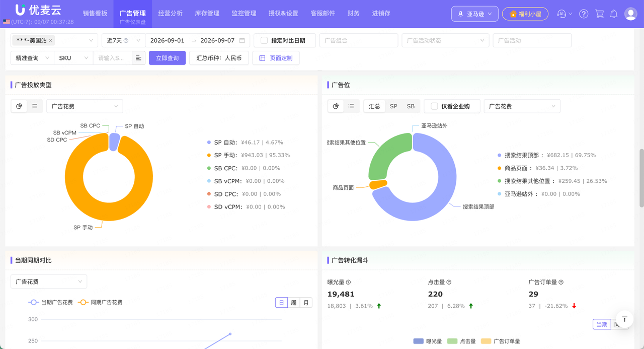Click the 曝光量 info icon

point(348,283)
